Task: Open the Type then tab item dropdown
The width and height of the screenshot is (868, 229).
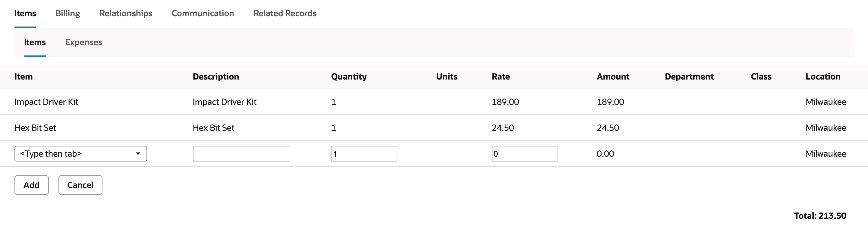Action: [80, 154]
